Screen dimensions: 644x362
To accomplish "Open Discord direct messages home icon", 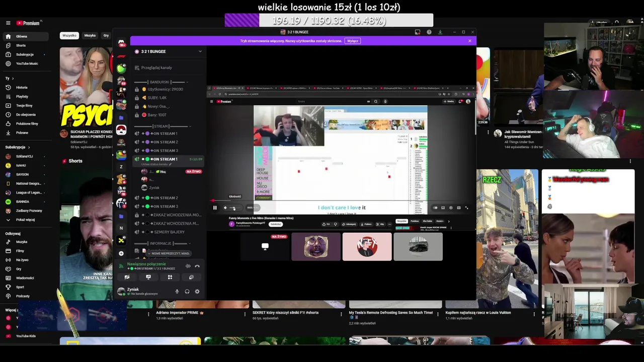I will click(x=121, y=43).
